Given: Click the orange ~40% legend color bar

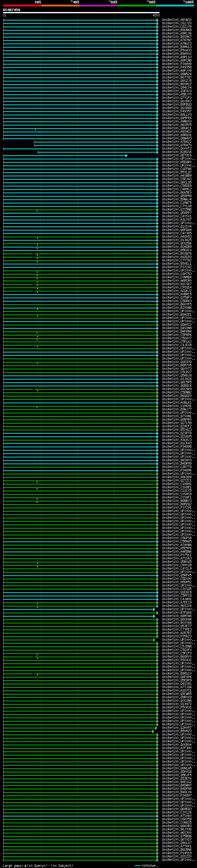Looking at the screenshot, I should [60, 6].
